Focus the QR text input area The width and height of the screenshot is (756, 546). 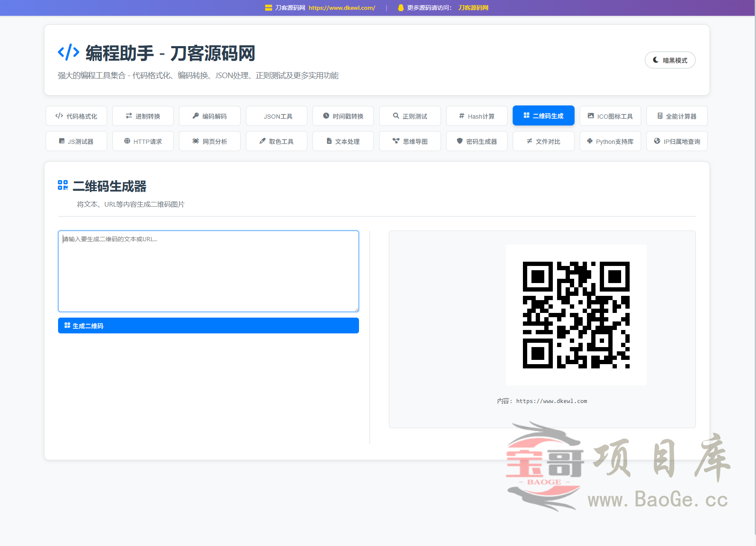208,271
